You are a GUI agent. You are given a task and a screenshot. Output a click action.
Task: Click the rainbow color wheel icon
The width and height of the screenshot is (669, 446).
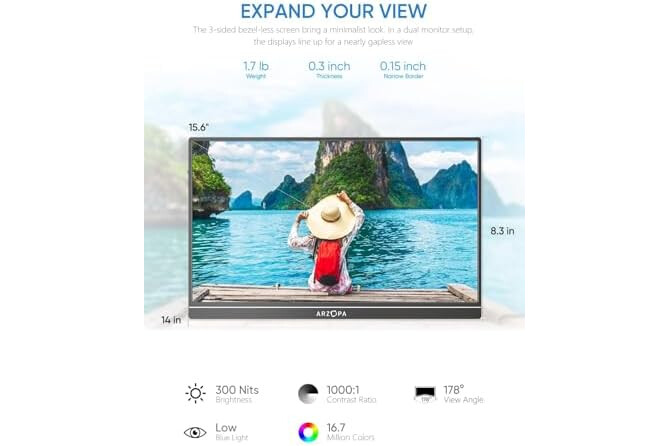pyautogui.click(x=308, y=432)
